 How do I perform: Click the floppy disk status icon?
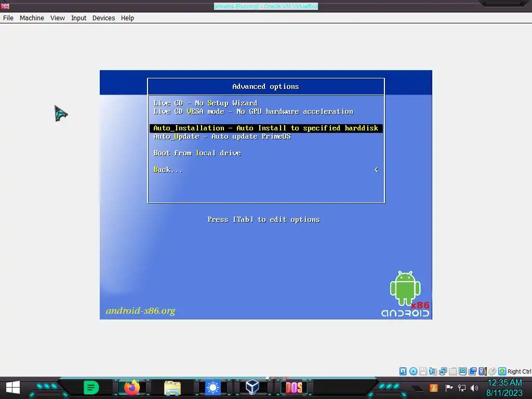coord(423,371)
